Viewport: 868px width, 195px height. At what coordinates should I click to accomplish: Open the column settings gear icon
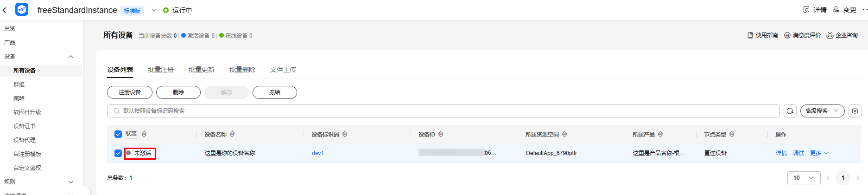855,111
